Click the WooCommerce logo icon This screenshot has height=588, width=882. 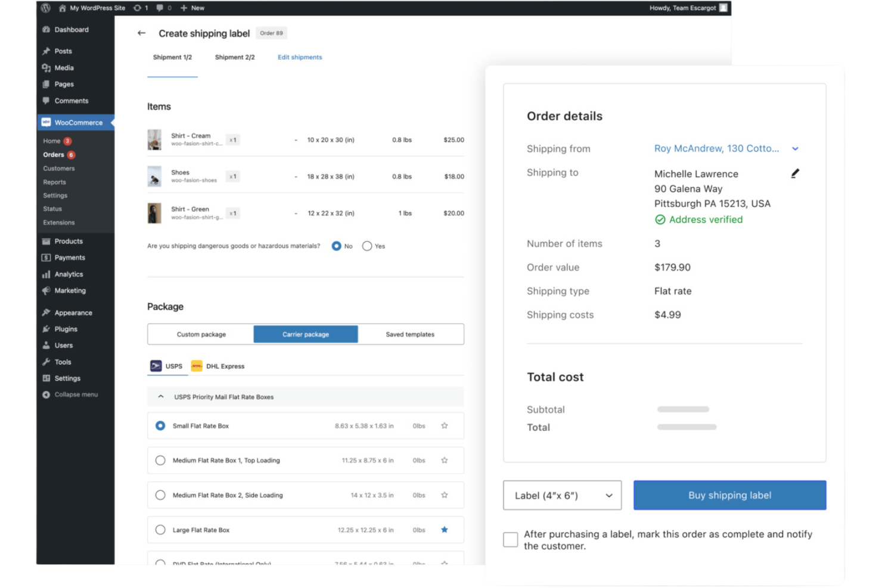[46, 122]
